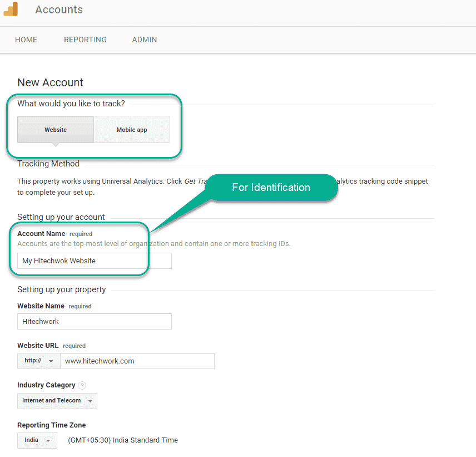The height and width of the screenshot is (457, 476).
Task: Click the Reporting Time Zone label
Action: click(x=52, y=425)
